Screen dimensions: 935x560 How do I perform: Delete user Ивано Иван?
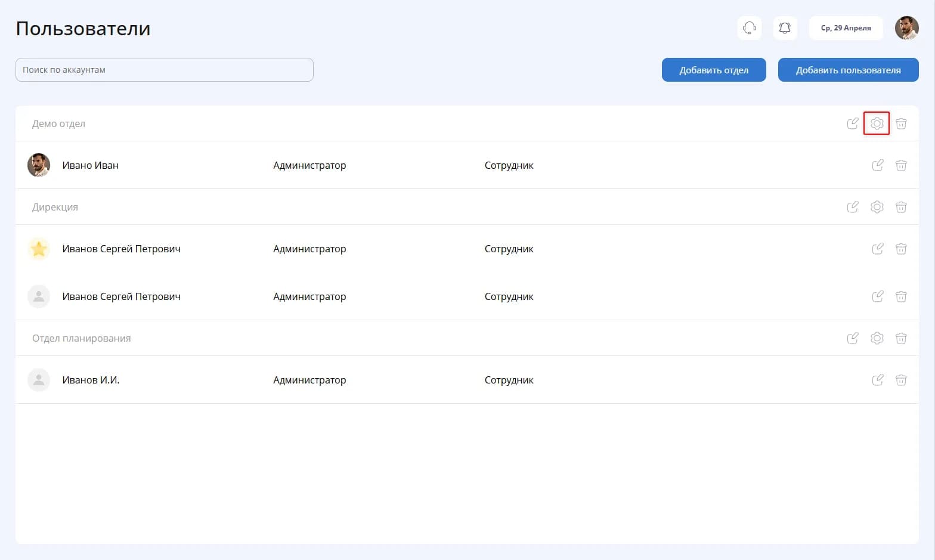pos(901,165)
